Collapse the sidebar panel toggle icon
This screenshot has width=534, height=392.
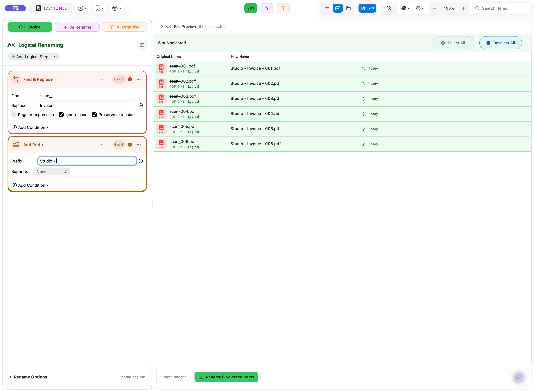coord(142,45)
